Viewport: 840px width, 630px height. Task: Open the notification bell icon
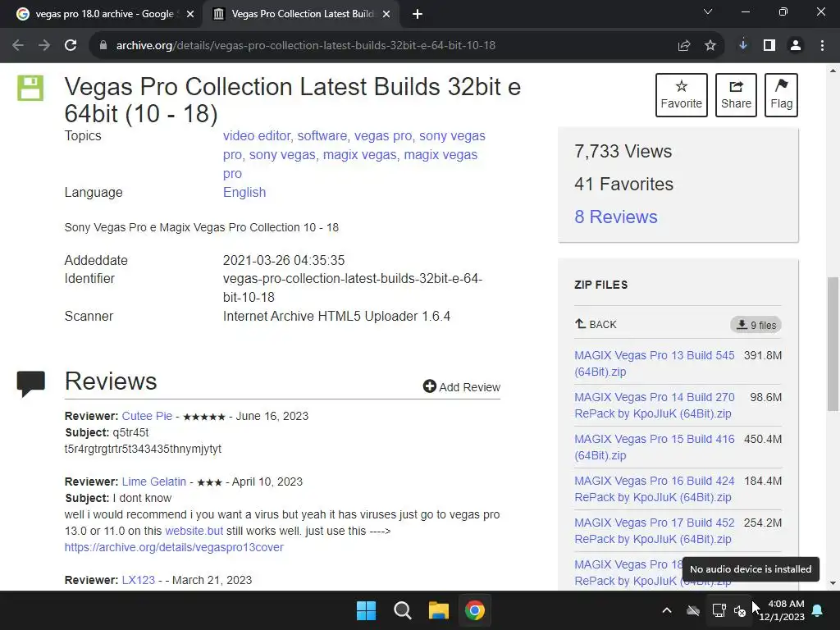tap(818, 610)
